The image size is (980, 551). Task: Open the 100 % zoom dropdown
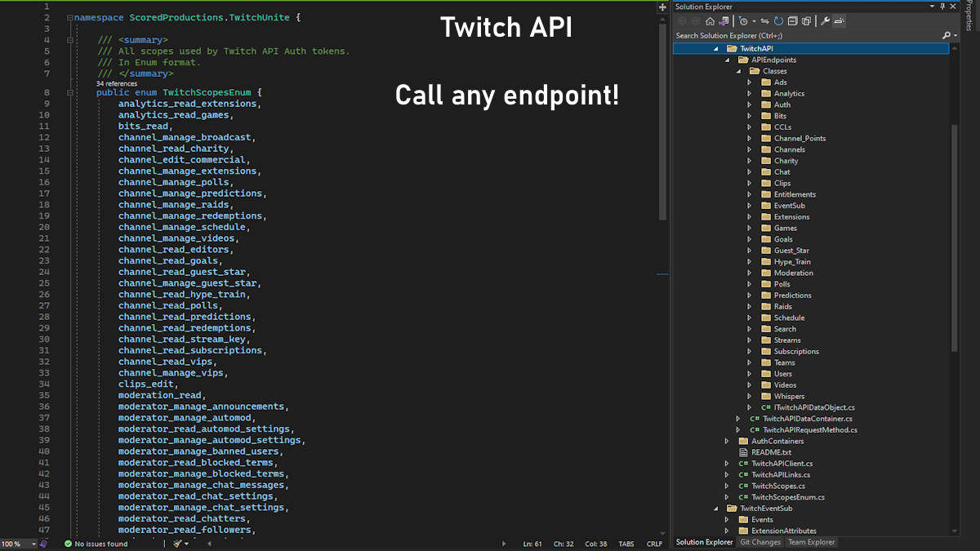(33, 544)
